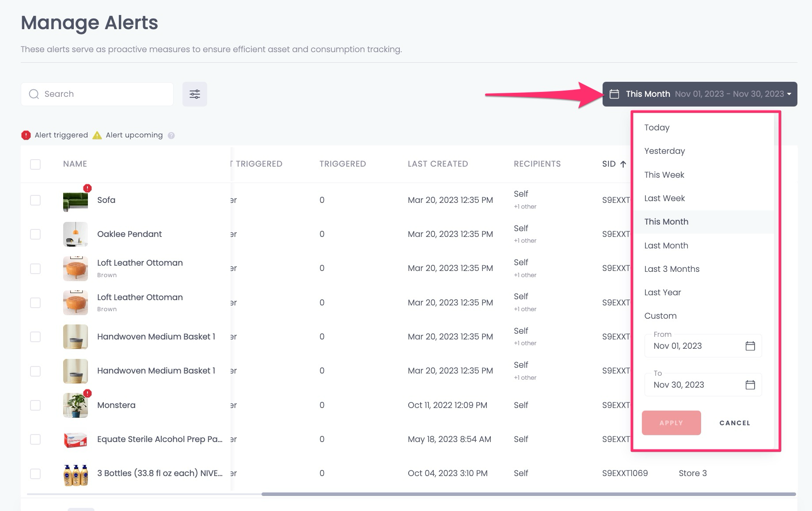This screenshot has width=812, height=511.
Task: Sort by LAST CREATED column header
Action: [x=438, y=164]
